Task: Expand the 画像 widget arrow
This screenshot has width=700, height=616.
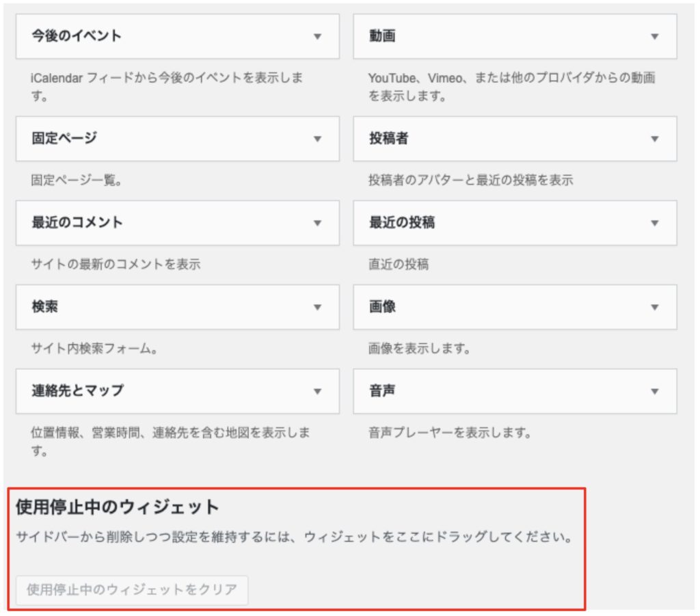Action: (x=654, y=308)
